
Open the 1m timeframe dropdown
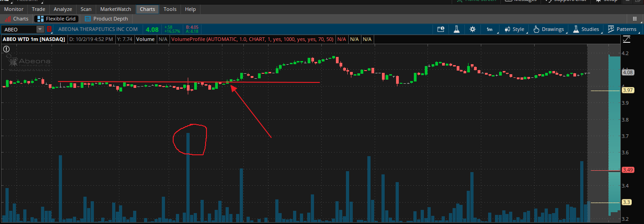click(489, 29)
